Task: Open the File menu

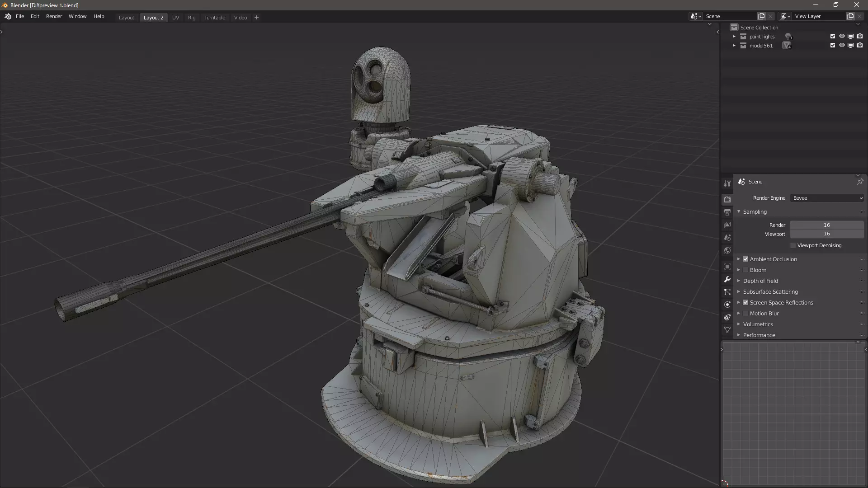Action: pos(20,16)
